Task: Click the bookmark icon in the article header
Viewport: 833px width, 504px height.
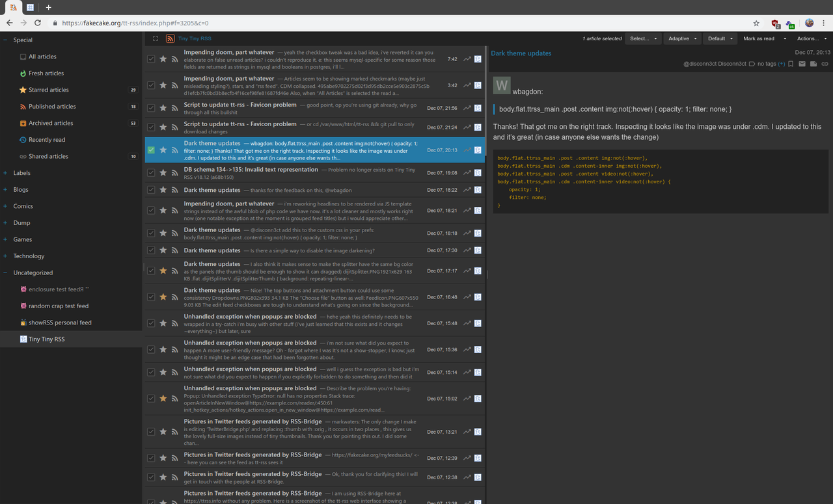Action: pos(791,64)
